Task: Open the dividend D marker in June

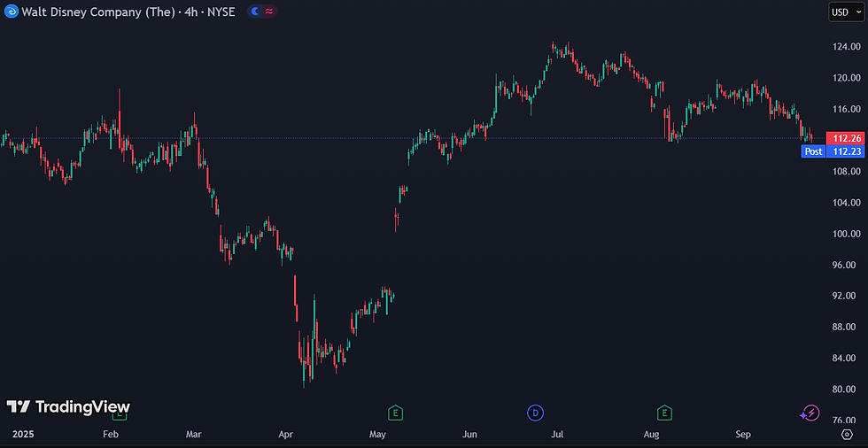Action: click(x=535, y=412)
